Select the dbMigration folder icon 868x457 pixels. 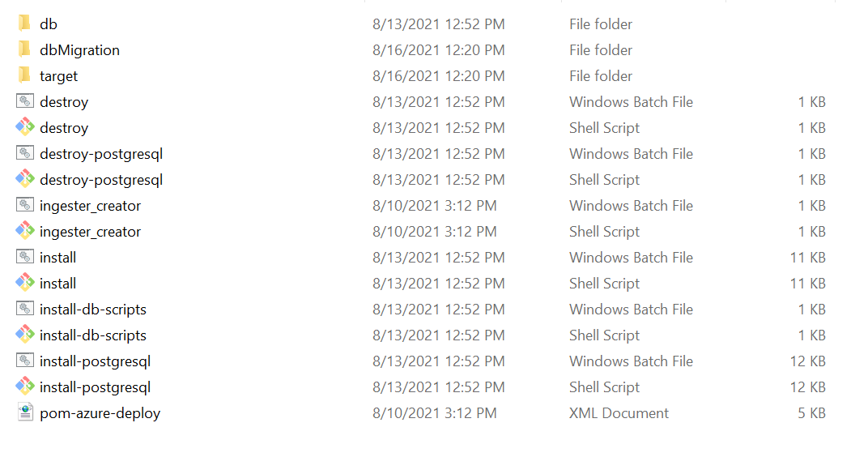coord(25,49)
